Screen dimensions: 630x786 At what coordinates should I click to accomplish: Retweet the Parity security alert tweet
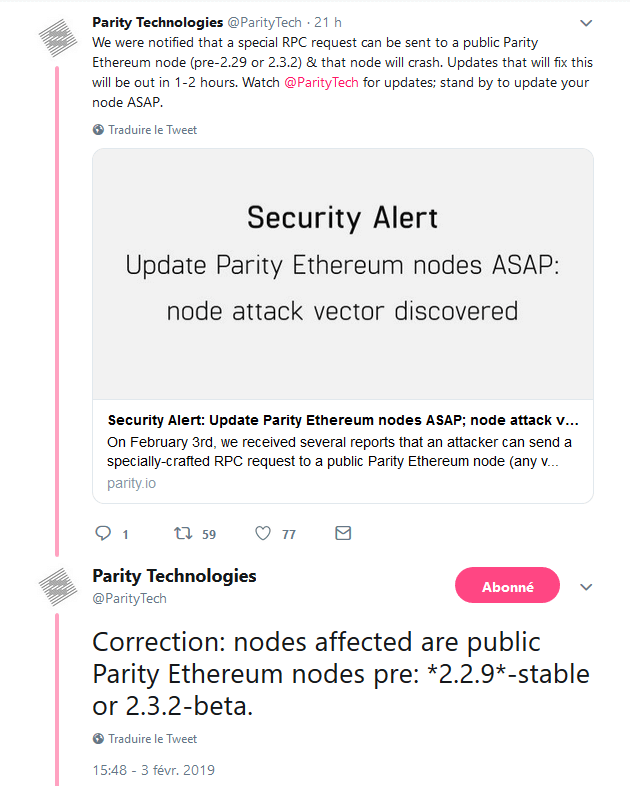pyautogui.click(x=183, y=534)
